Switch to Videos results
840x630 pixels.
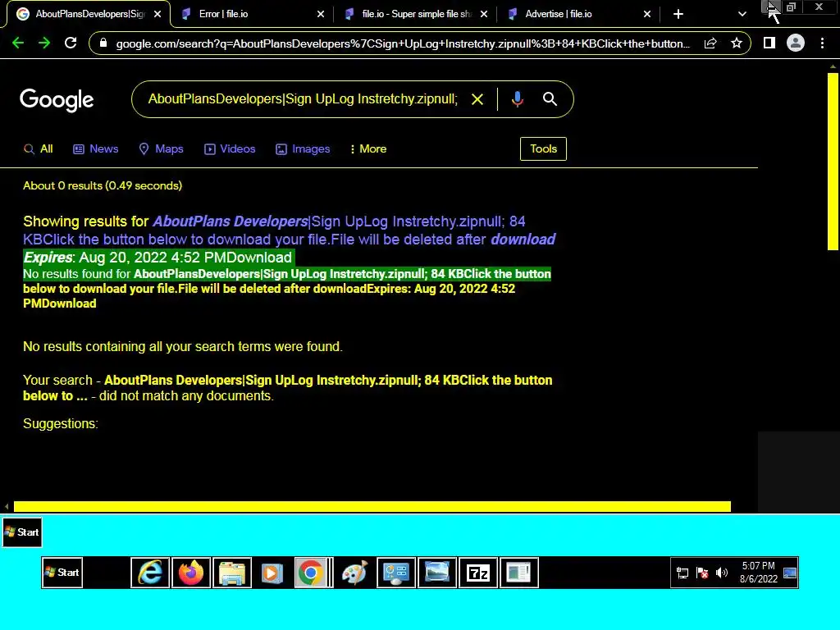[x=230, y=149]
